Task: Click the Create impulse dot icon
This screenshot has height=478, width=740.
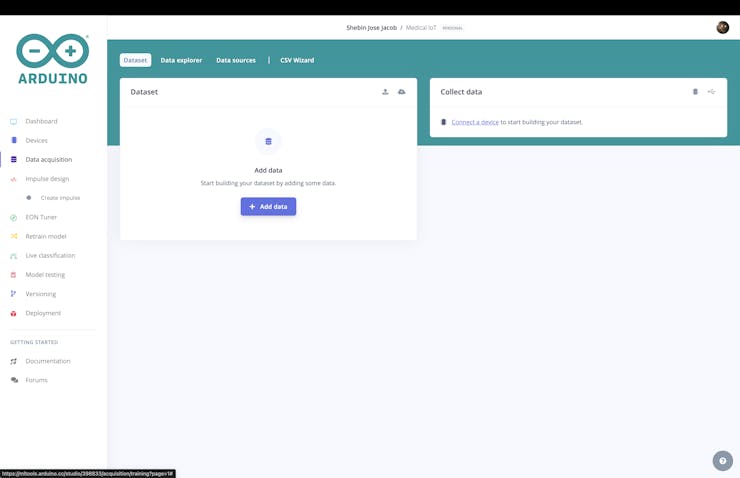Action: (29, 198)
